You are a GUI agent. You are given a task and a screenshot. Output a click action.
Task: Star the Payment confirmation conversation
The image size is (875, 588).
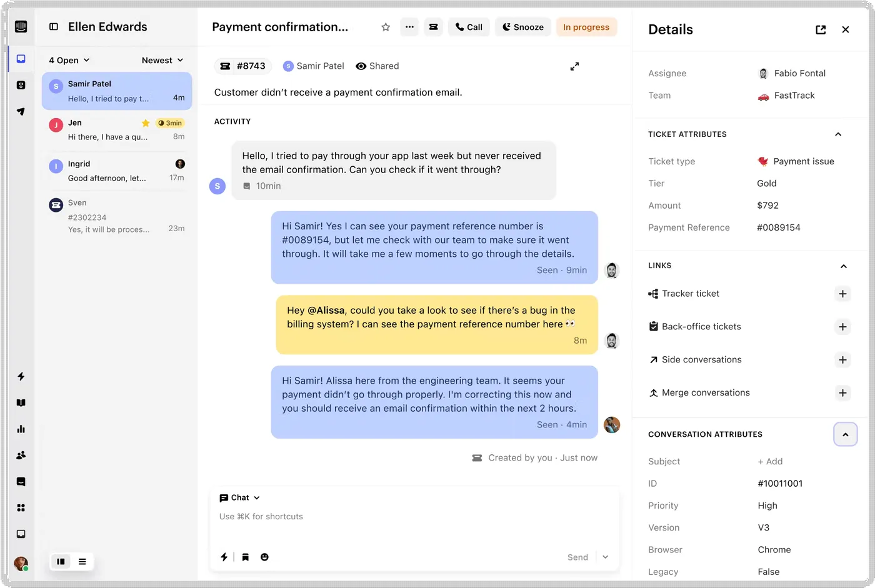tap(386, 27)
